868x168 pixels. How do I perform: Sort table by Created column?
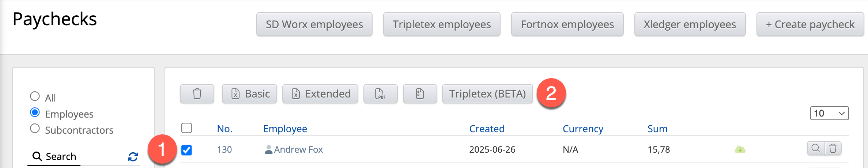487,129
